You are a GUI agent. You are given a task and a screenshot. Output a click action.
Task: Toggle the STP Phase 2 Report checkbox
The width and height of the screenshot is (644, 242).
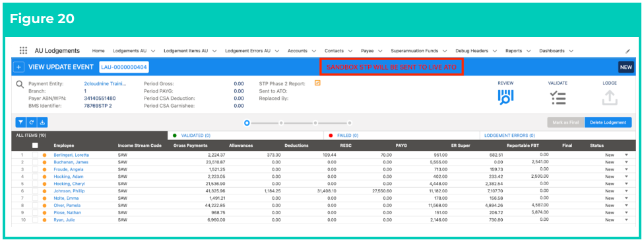pos(317,83)
